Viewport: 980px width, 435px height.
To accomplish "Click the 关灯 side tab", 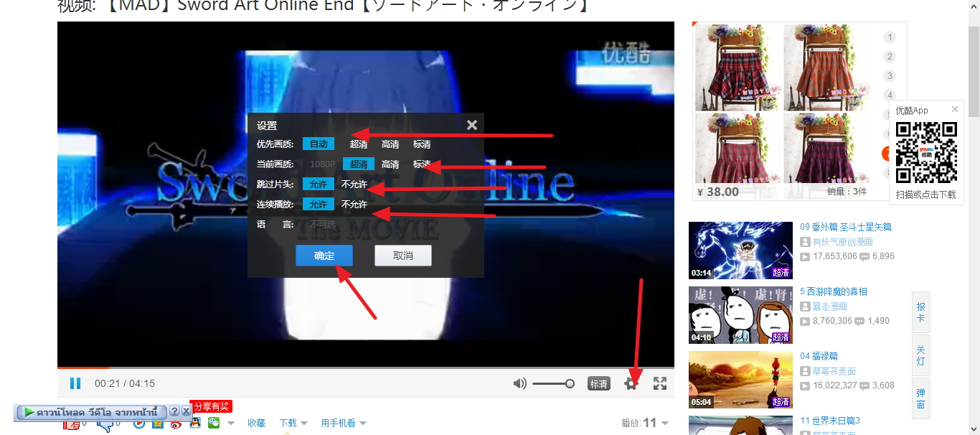I will point(921,355).
